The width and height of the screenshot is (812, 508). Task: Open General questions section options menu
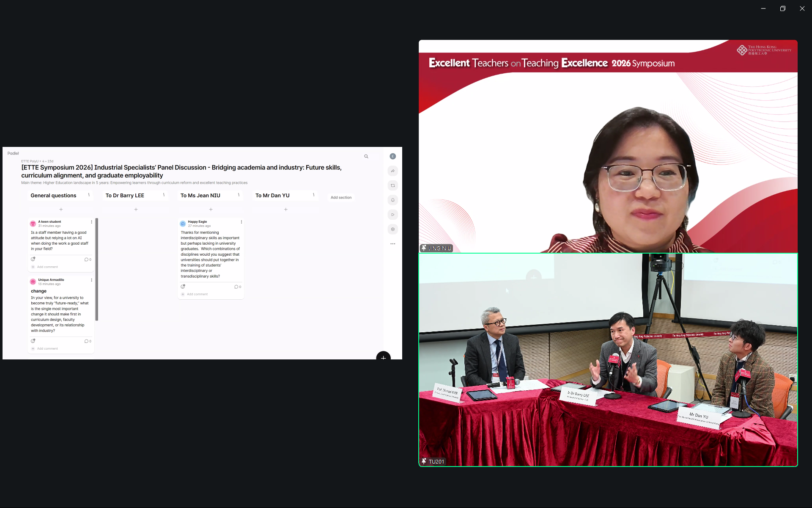89,195
